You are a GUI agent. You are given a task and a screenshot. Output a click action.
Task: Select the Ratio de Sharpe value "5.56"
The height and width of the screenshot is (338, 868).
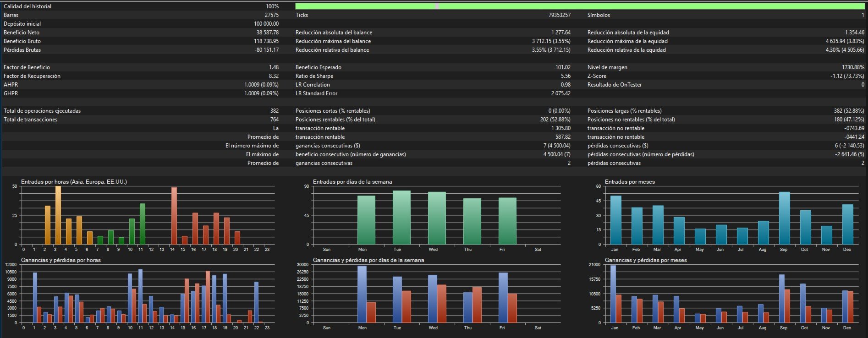coord(566,76)
